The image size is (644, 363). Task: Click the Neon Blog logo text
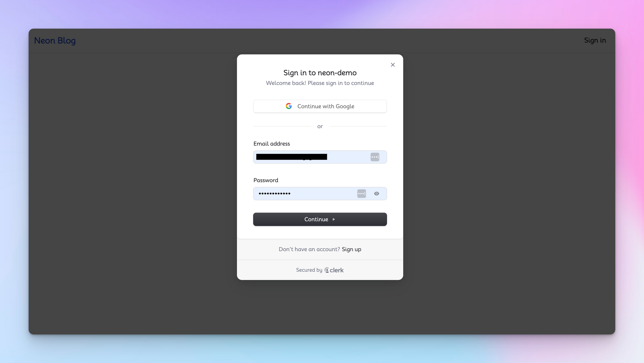coord(55,40)
